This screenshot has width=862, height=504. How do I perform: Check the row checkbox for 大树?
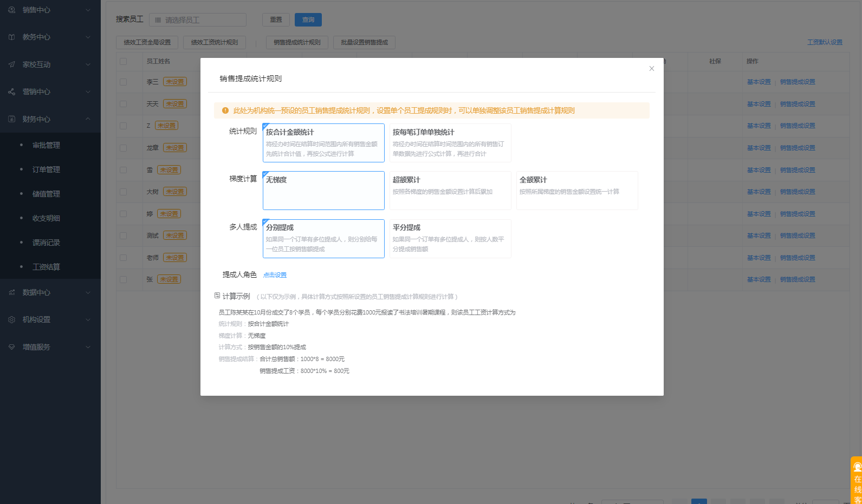(124, 192)
